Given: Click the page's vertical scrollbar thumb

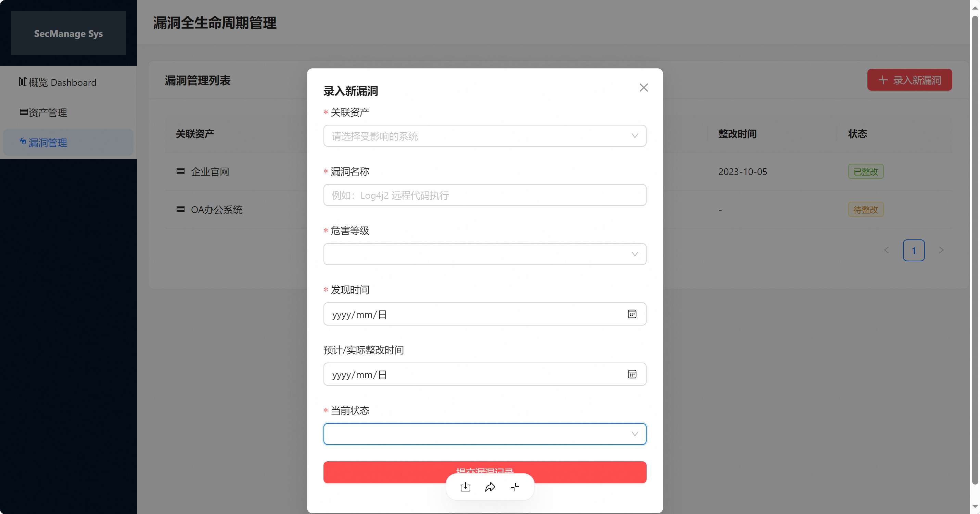Looking at the screenshot, I should coord(975,250).
